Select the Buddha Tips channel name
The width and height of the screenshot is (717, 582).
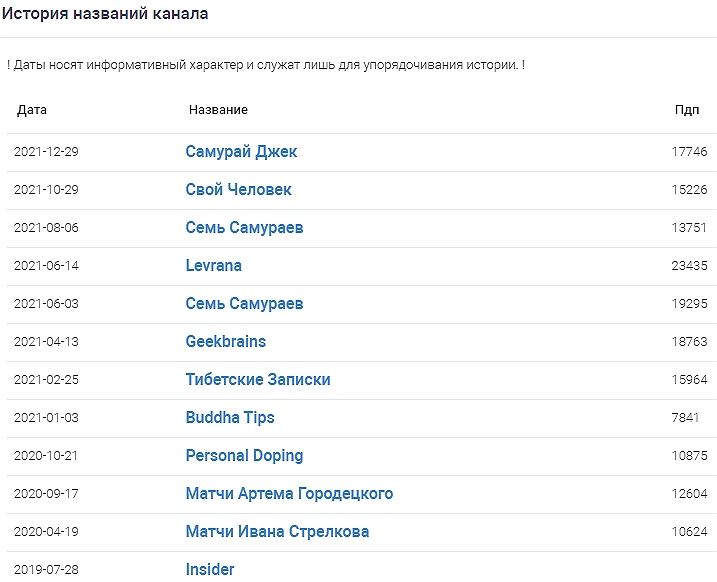(229, 418)
